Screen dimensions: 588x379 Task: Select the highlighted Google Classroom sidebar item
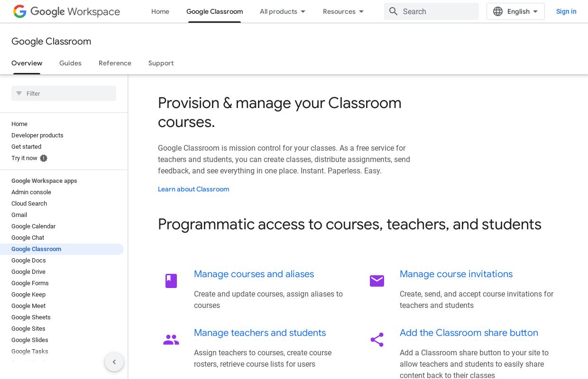coord(62,249)
